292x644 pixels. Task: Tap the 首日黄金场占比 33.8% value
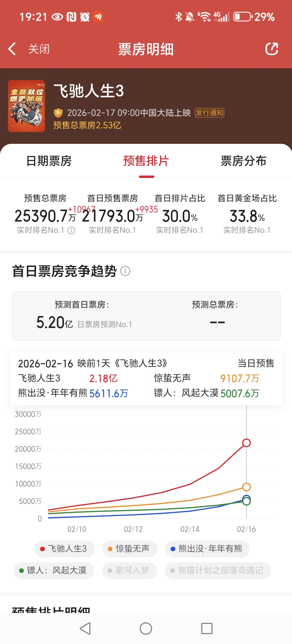click(x=247, y=216)
